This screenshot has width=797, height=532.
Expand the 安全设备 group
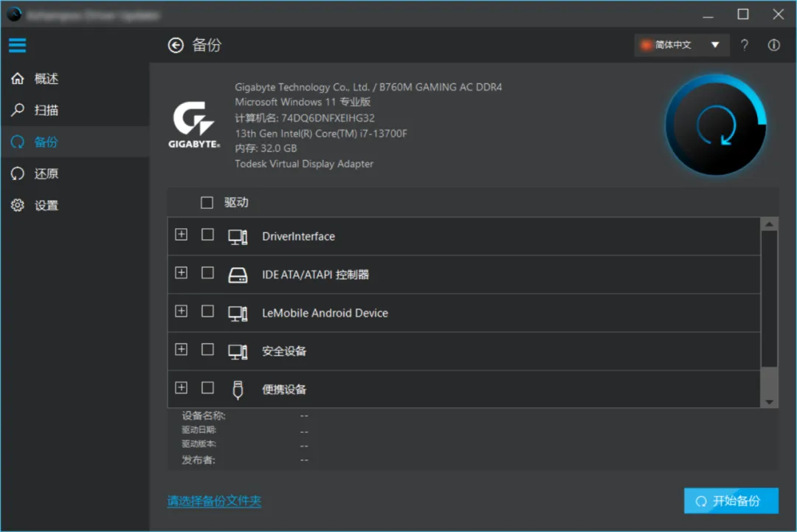click(182, 349)
